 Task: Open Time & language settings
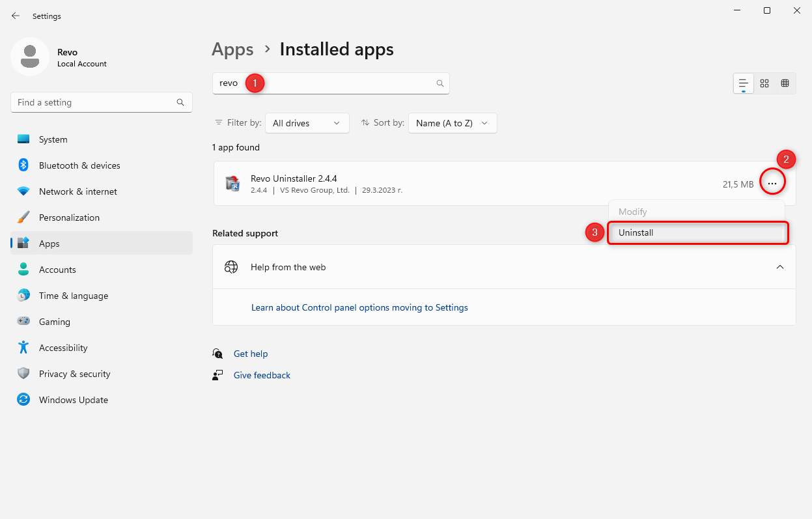(102, 296)
